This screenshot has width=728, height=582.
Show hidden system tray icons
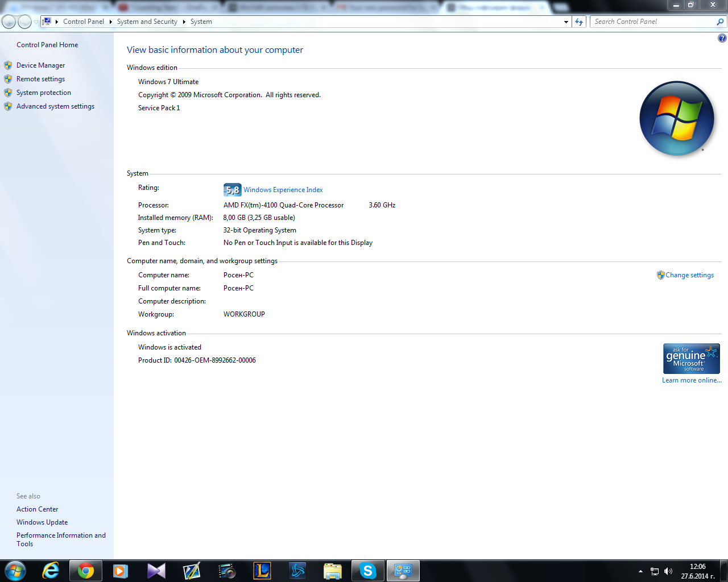(641, 571)
